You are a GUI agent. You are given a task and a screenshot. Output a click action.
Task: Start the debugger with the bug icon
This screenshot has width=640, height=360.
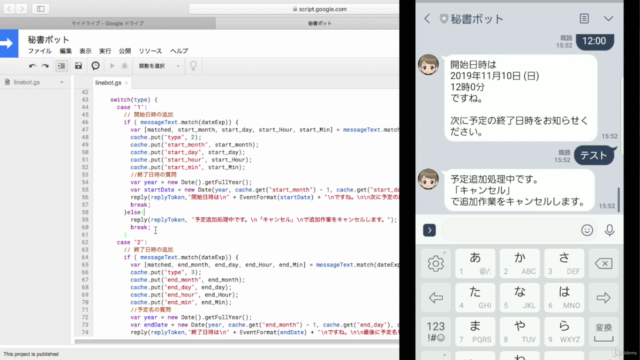124,66
